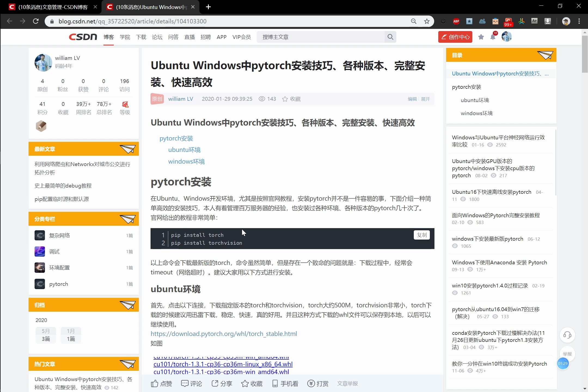The height and width of the screenshot is (392, 588).
Task: Expand article info with 展开
Action: [425, 99]
